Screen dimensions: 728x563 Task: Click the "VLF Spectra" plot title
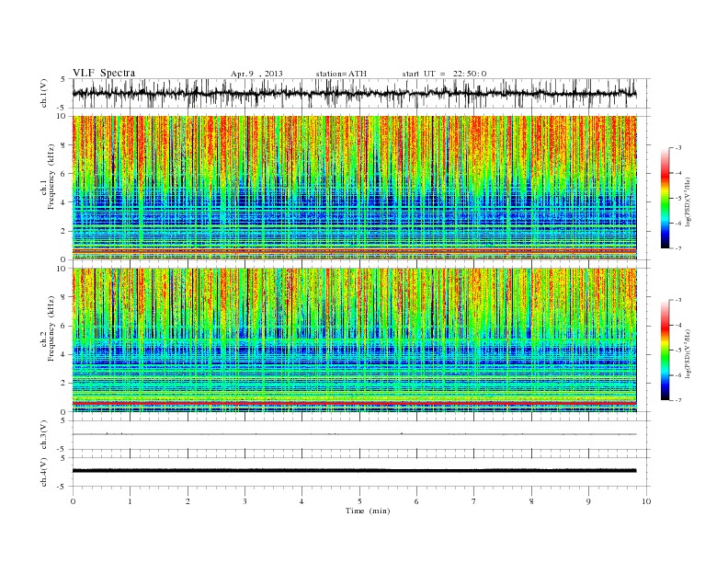tap(104, 73)
